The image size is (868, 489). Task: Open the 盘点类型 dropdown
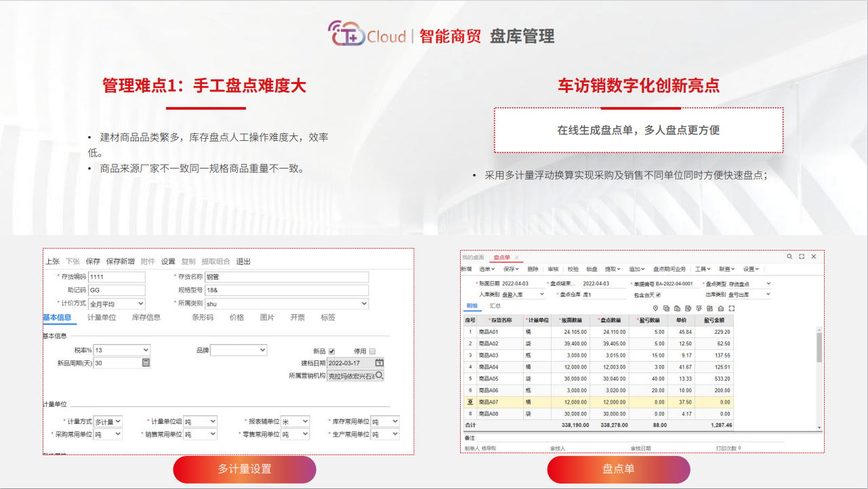coord(749,284)
